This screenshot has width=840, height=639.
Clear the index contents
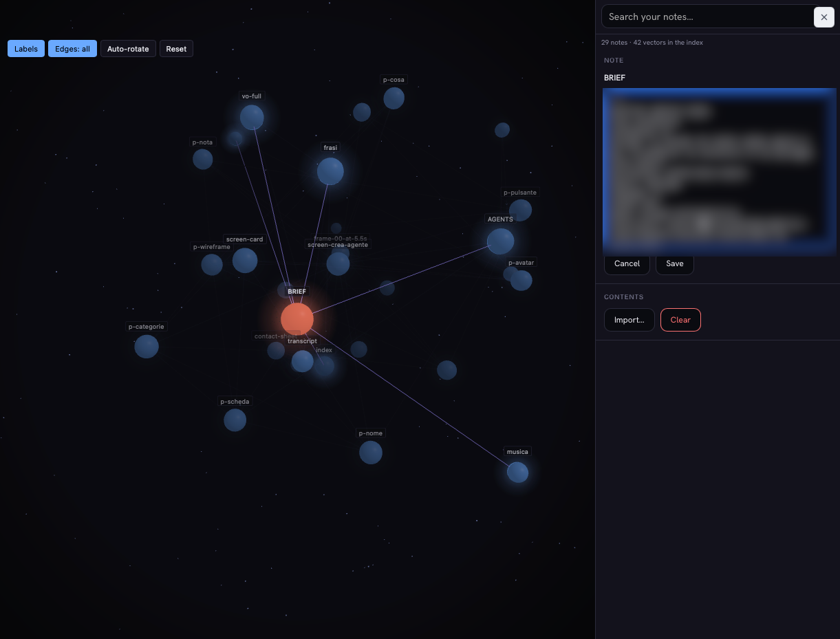[680, 320]
